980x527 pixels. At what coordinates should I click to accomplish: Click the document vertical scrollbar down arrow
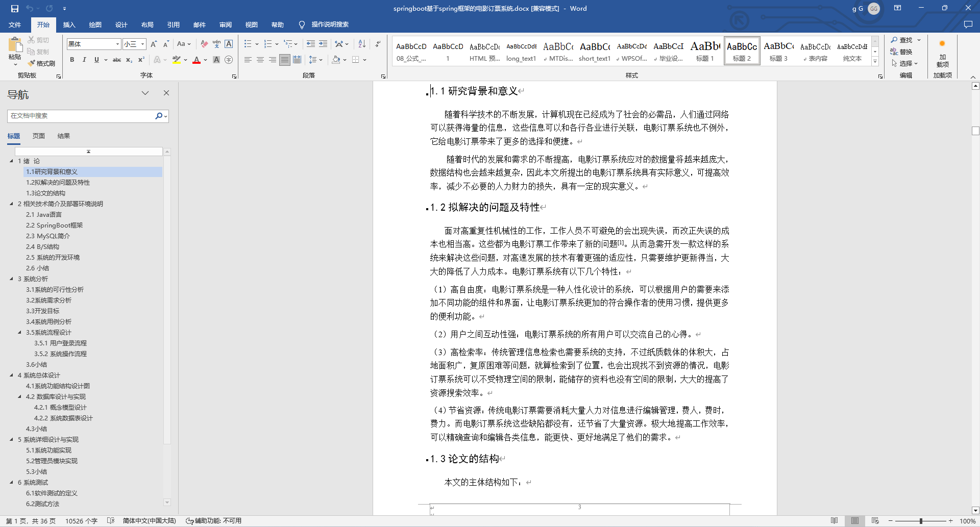pos(975,510)
